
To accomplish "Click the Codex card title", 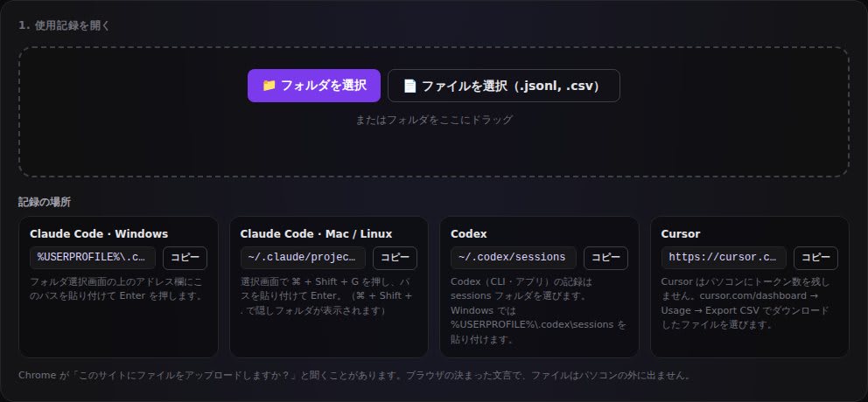I will 469,234.
